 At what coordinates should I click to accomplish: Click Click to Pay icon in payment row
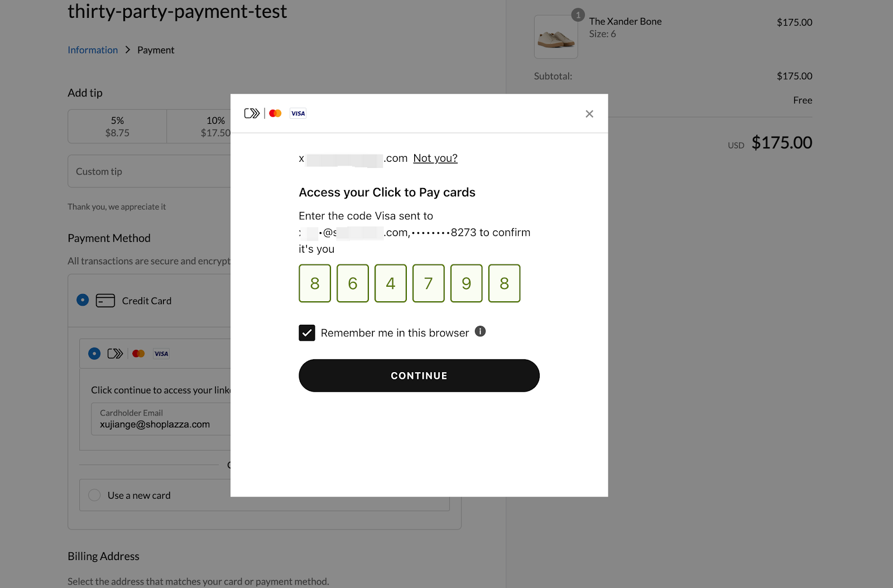[115, 354]
